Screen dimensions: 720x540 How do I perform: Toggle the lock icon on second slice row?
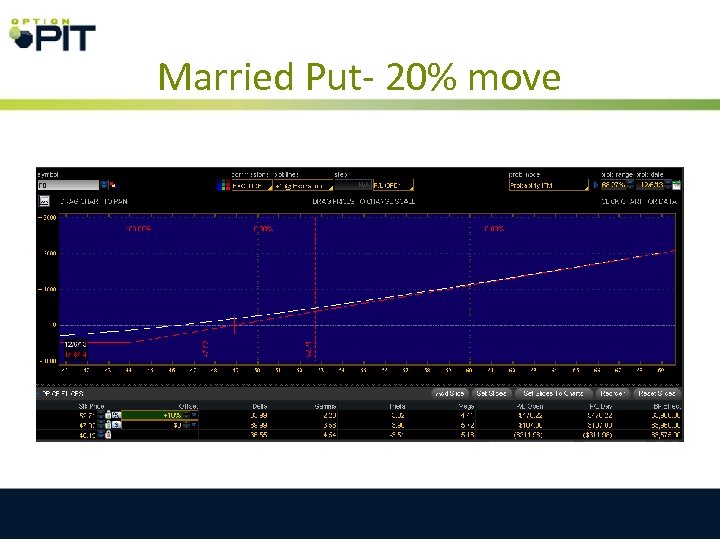point(108,425)
